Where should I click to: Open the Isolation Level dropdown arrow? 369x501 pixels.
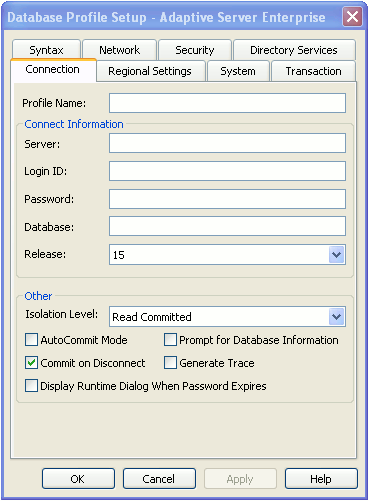tap(337, 317)
